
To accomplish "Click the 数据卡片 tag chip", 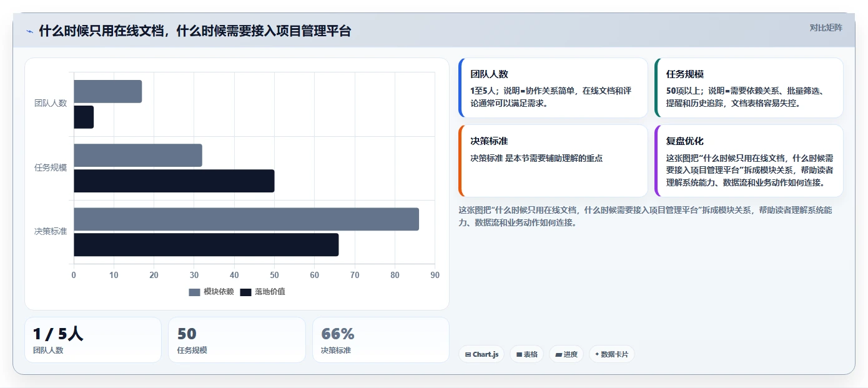I will [x=612, y=354].
